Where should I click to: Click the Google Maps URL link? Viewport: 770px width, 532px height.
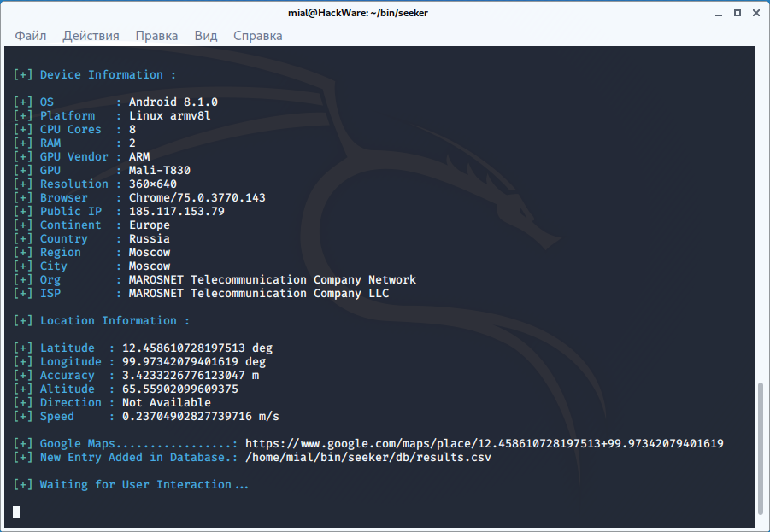(484, 444)
